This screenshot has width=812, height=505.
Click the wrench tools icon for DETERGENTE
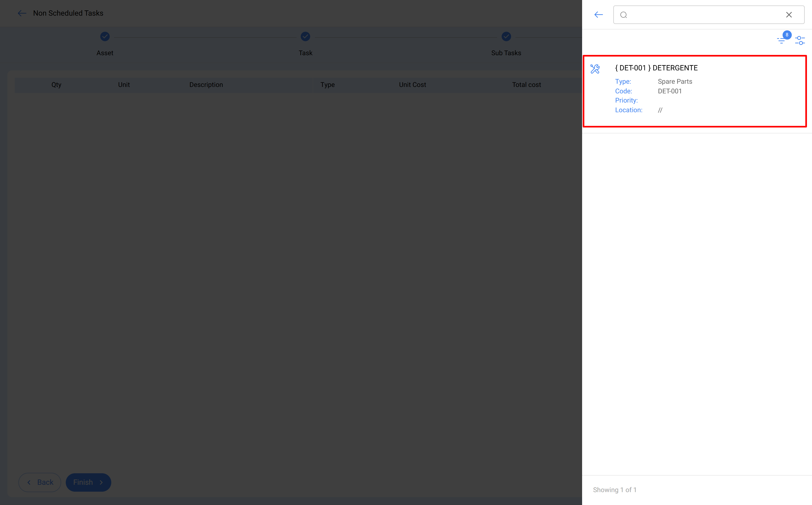coord(595,69)
